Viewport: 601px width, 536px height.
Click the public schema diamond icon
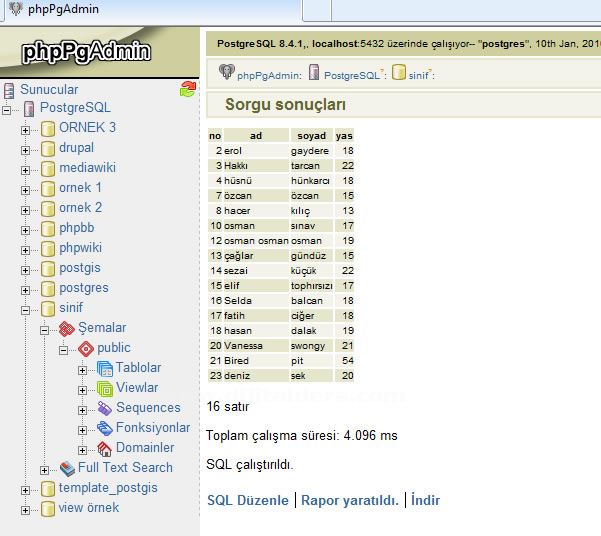86,349
